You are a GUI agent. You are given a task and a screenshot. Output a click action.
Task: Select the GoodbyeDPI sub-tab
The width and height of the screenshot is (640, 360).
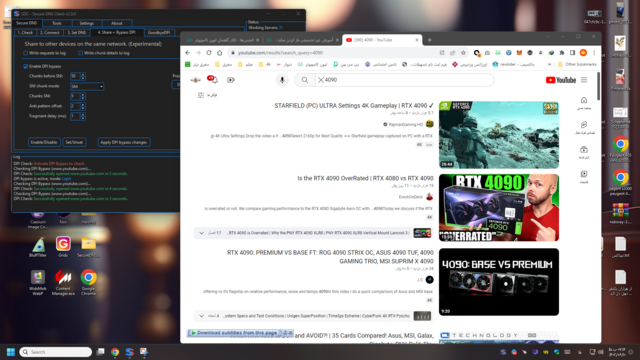[x=159, y=33]
